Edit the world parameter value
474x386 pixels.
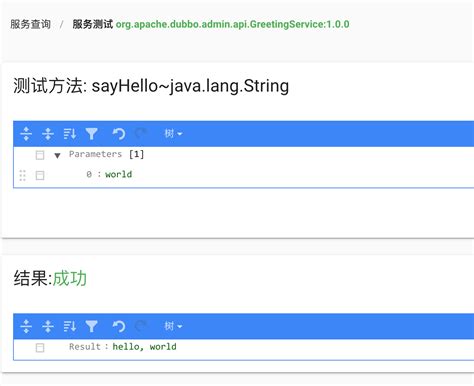tap(119, 174)
